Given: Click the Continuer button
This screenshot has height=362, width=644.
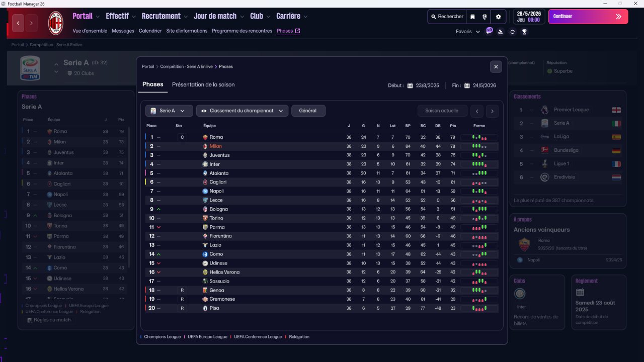Looking at the screenshot, I should [588, 17].
